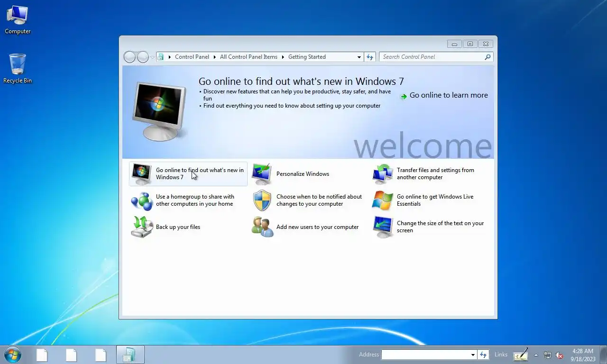Click Getting Started taskbar button

(x=130, y=355)
